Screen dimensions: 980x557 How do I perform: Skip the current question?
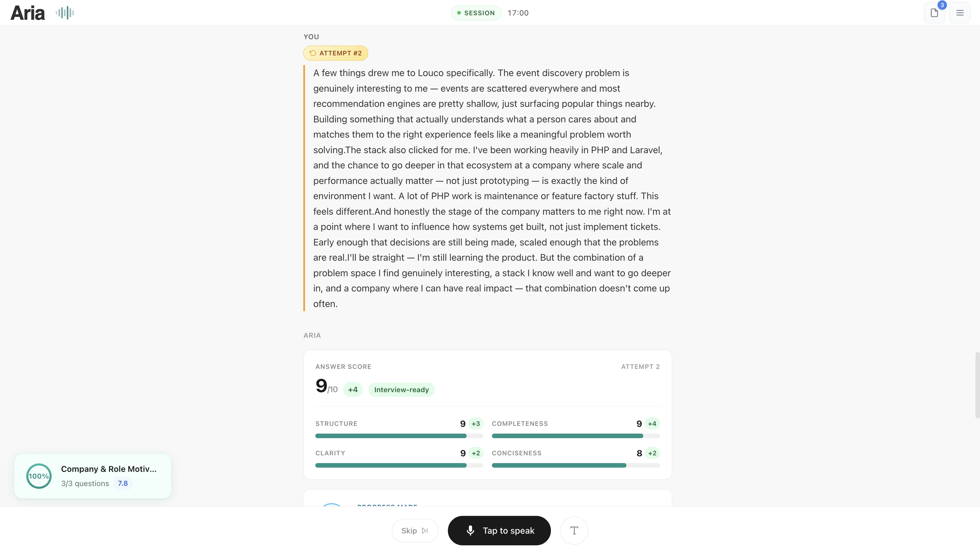414,530
